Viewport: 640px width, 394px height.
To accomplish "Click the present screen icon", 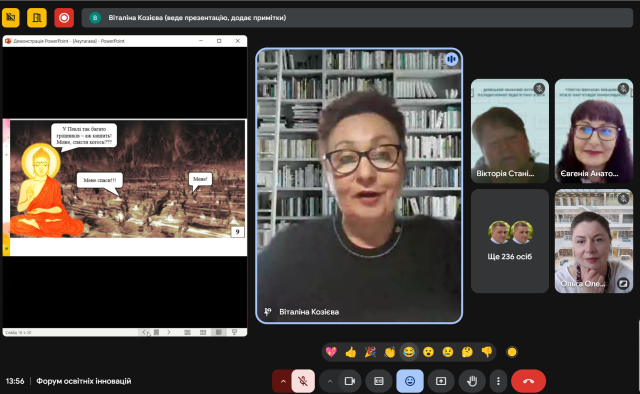I will 441,381.
